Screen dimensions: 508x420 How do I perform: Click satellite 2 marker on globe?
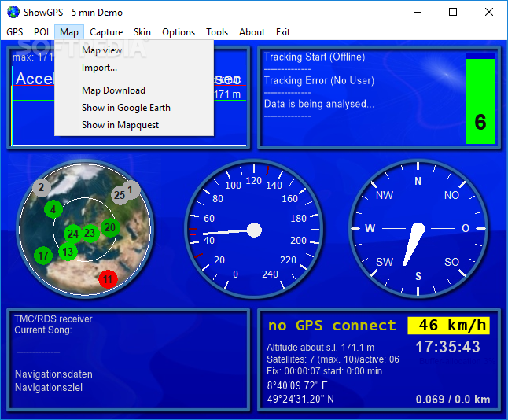click(x=41, y=187)
